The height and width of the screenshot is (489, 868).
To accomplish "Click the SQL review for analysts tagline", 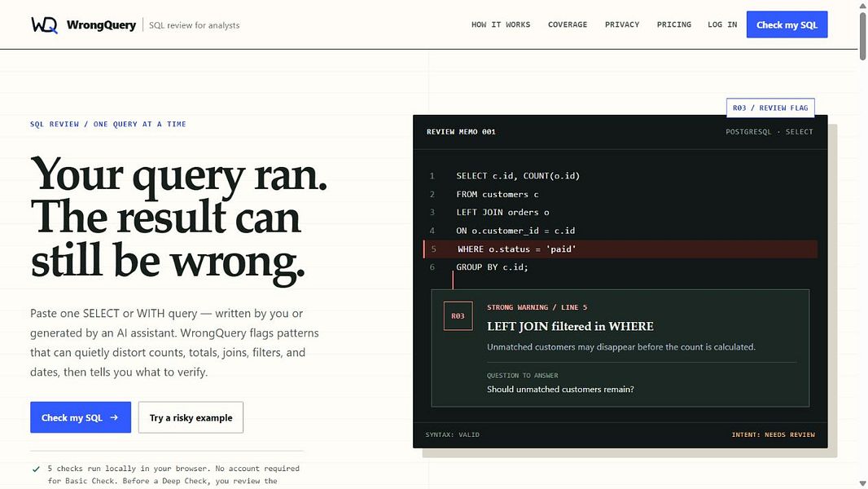I will coord(195,25).
